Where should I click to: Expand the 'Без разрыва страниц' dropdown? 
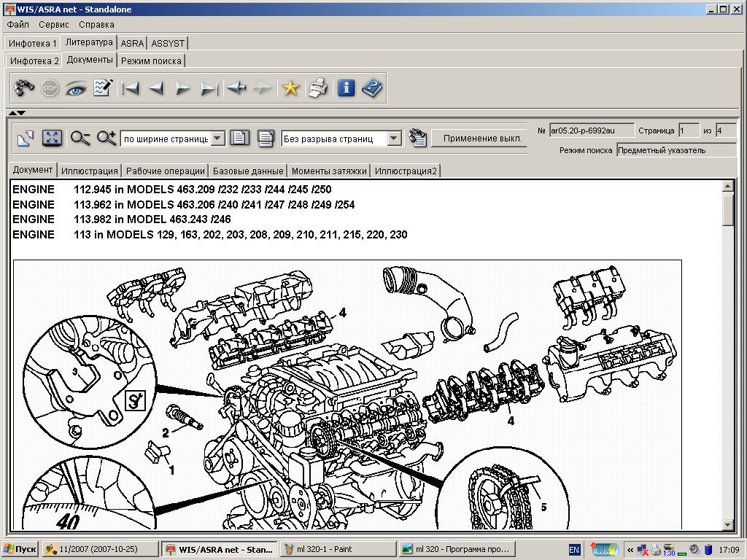pos(394,139)
